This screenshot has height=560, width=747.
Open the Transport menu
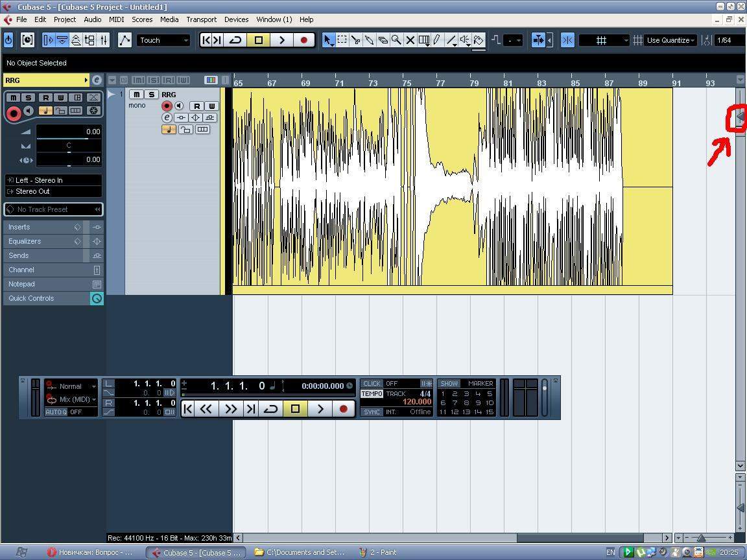(201, 19)
